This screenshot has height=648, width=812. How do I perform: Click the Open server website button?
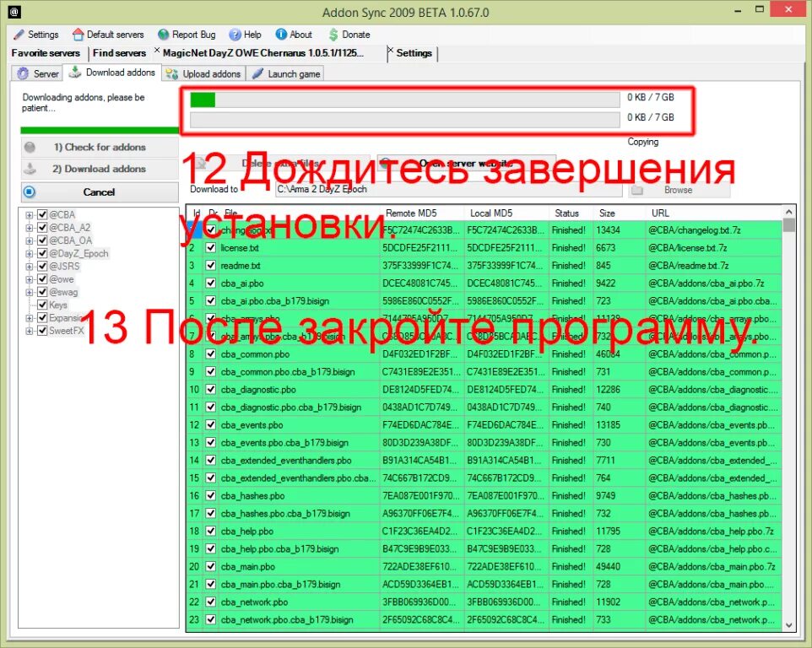(467, 163)
